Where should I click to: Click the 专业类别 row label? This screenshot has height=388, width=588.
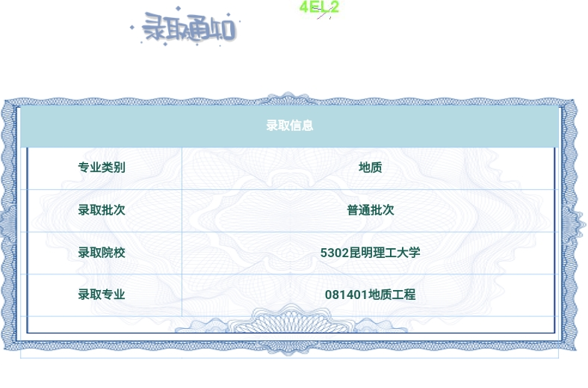coord(102,167)
